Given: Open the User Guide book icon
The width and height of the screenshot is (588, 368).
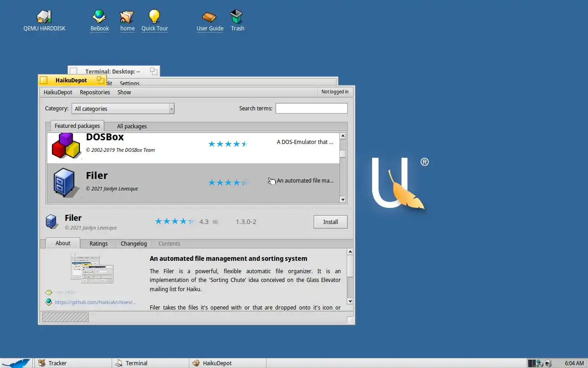Looking at the screenshot, I should [209, 17].
